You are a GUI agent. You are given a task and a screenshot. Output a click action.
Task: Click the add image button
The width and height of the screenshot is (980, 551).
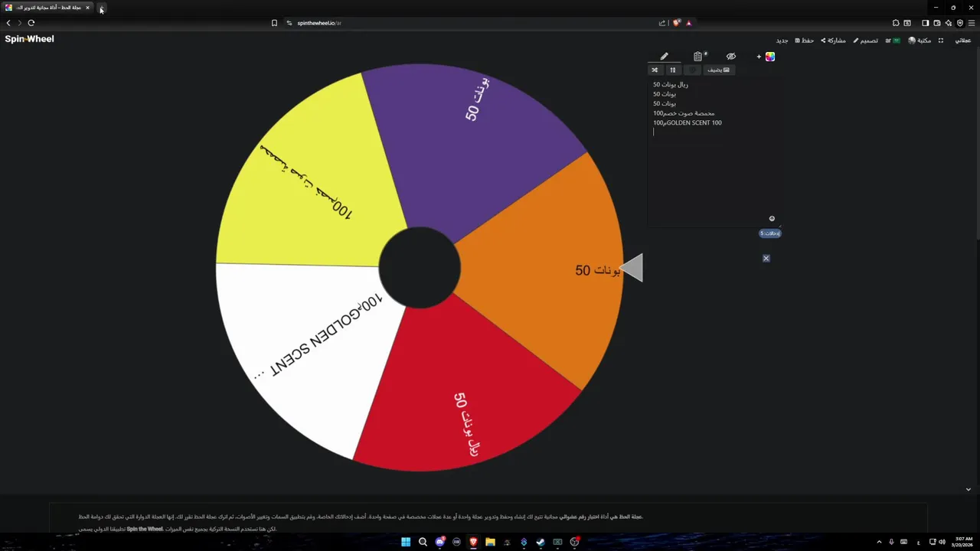point(719,70)
